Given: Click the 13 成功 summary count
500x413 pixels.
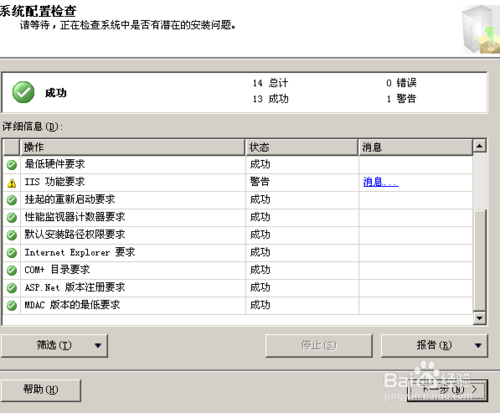Looking at the screenshot, I should point(270,99).
